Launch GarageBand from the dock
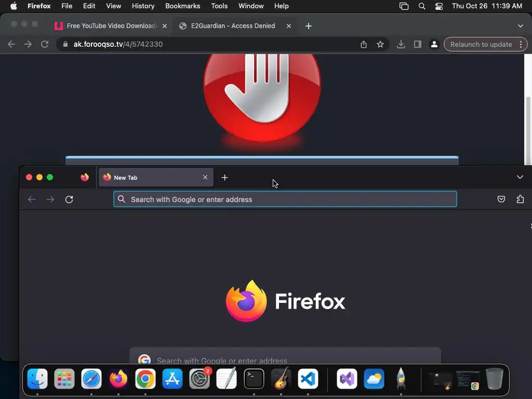Image resolution: width=532 pixels, height=399 pixels. [281, 379]
